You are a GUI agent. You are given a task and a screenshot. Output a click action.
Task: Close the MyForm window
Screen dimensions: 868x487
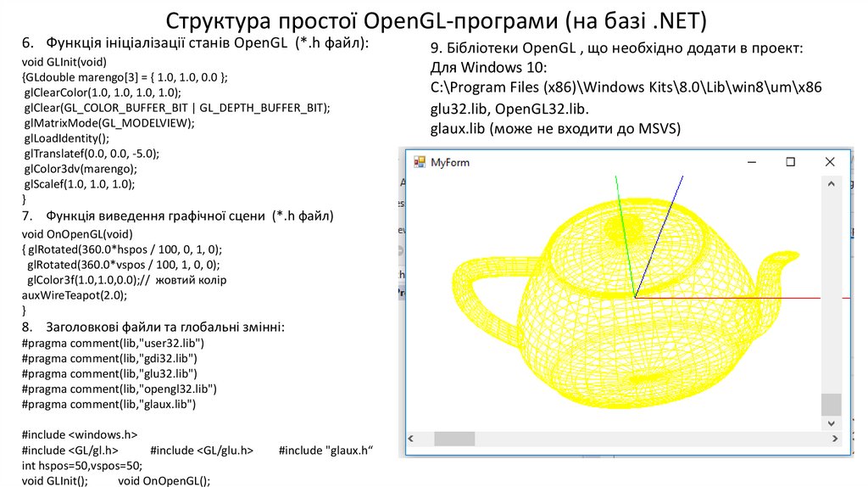pos(829,162)
